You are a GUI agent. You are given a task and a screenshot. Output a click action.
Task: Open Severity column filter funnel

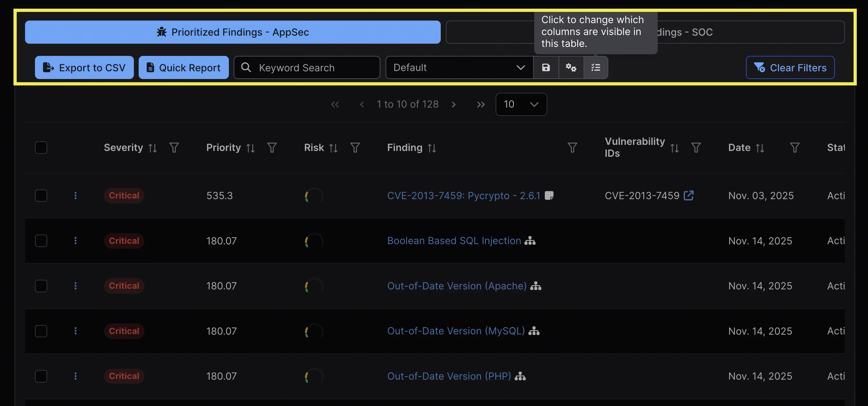tap(174, 148)
